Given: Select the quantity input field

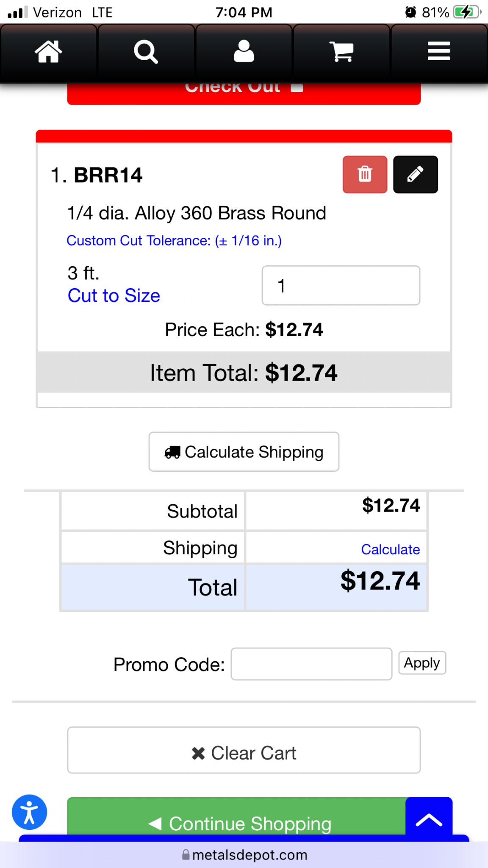Looking at the screenshot, I should pyautogui.click(x=341, y=285).
